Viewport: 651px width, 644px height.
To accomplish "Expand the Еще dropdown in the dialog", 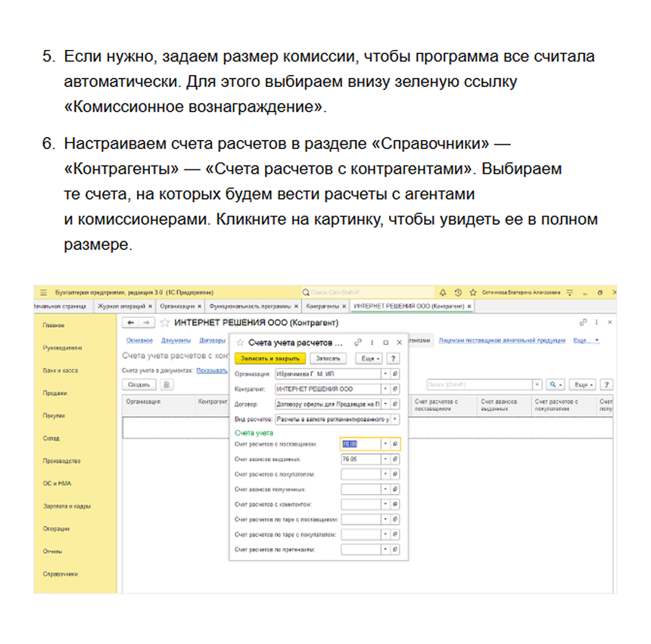I will [x=368, y=359].
